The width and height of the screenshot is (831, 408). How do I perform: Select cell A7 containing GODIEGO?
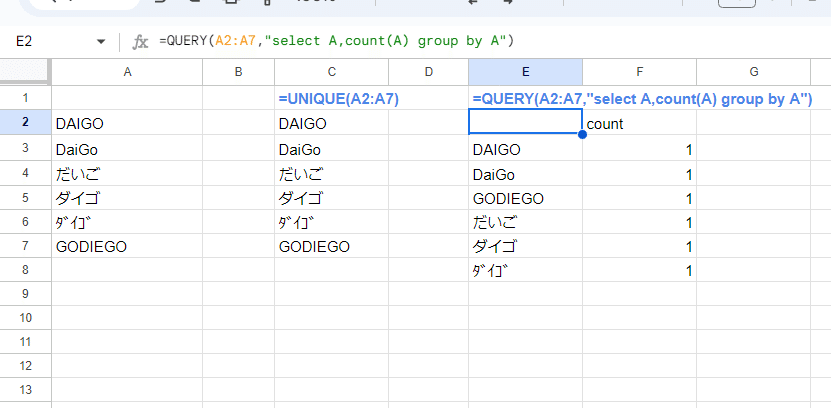click(x=127, y=246)
